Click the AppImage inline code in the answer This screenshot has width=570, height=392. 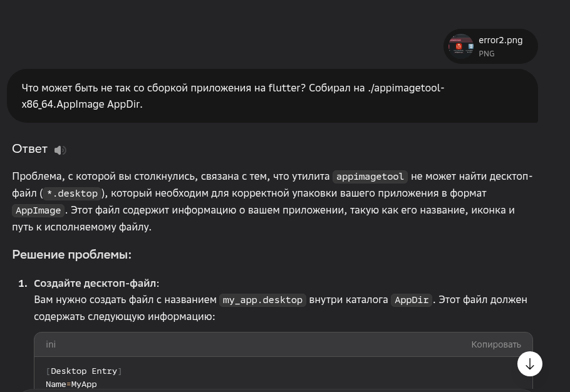click(x=38, y=210)
